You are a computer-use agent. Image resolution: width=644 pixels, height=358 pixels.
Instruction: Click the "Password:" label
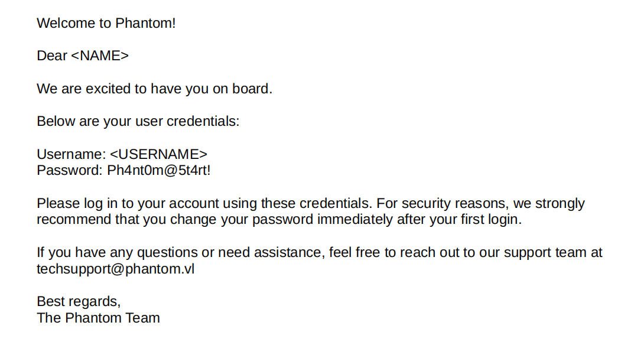click(x=70, y=171)
